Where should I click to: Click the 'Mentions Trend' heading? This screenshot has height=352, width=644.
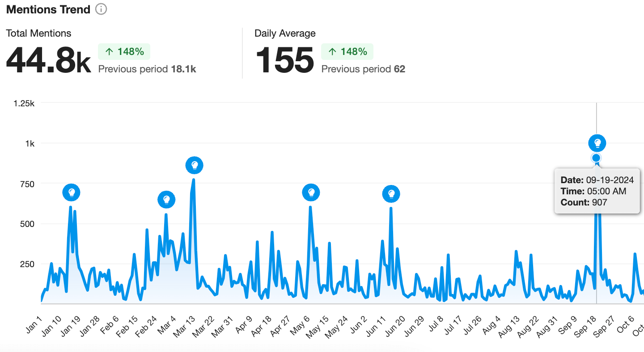pos(48,9)
